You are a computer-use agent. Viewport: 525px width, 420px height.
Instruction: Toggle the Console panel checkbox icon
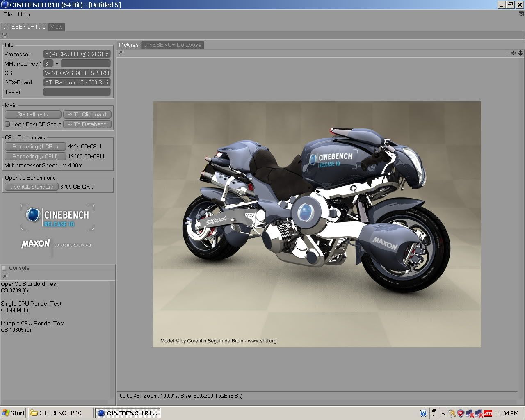[x=5, y=268]
